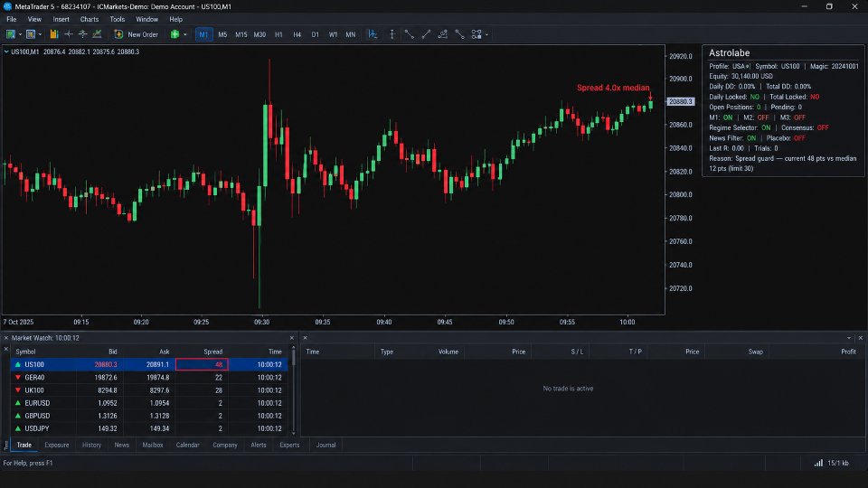The width and height of the screenshot is (868, 488).
Task: Switch to the History tab
Action: [92, 445]
